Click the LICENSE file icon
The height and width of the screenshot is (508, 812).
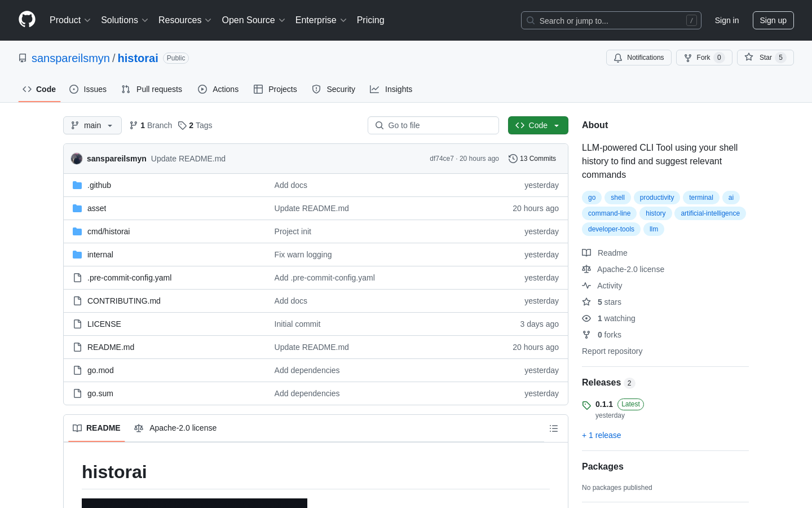(x=77, y=324)
